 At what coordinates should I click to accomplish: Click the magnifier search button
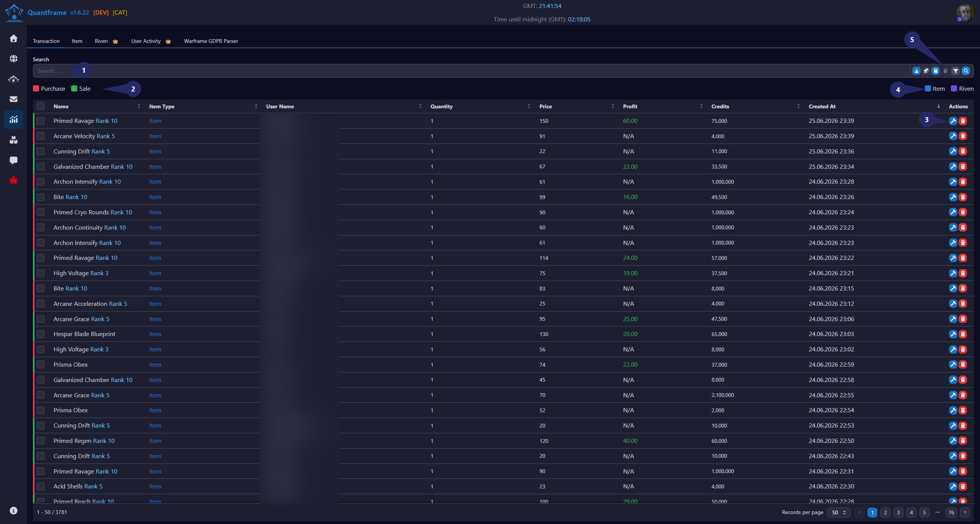tap(966, 71)
